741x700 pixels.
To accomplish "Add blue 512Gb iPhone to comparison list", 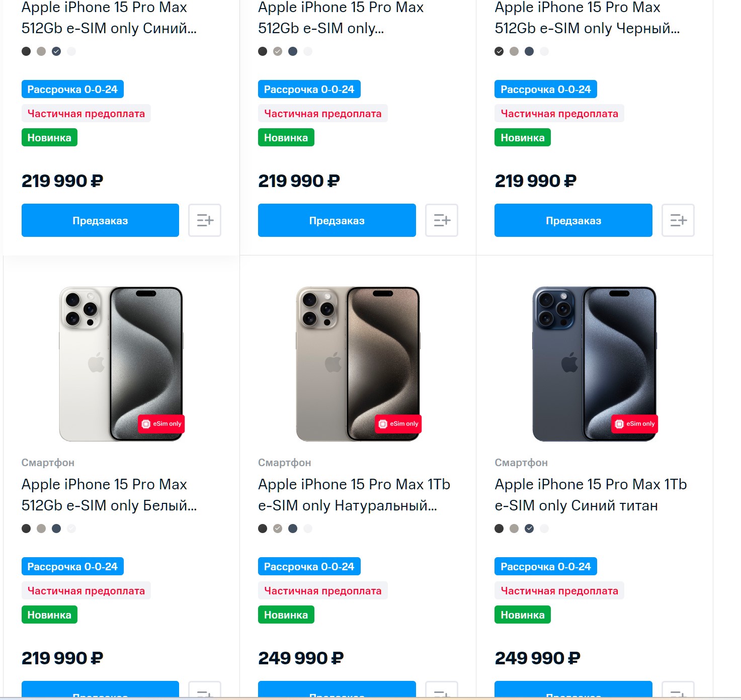I will pos(205,220).
